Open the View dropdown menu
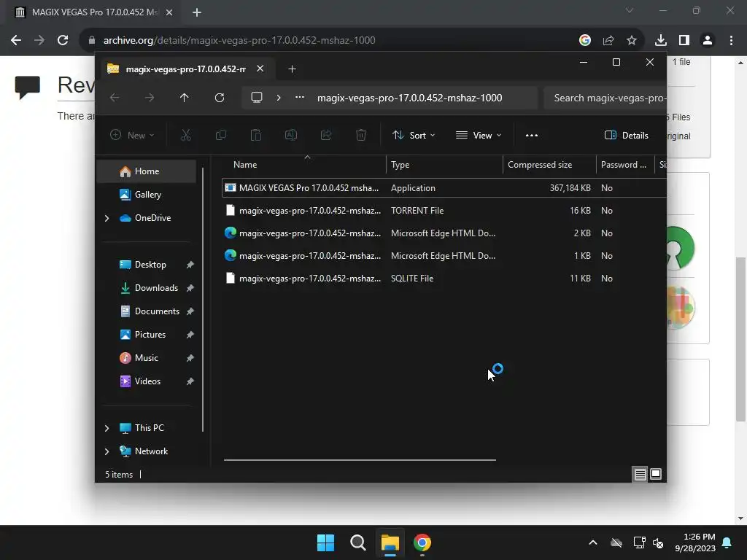 point(479,135)
